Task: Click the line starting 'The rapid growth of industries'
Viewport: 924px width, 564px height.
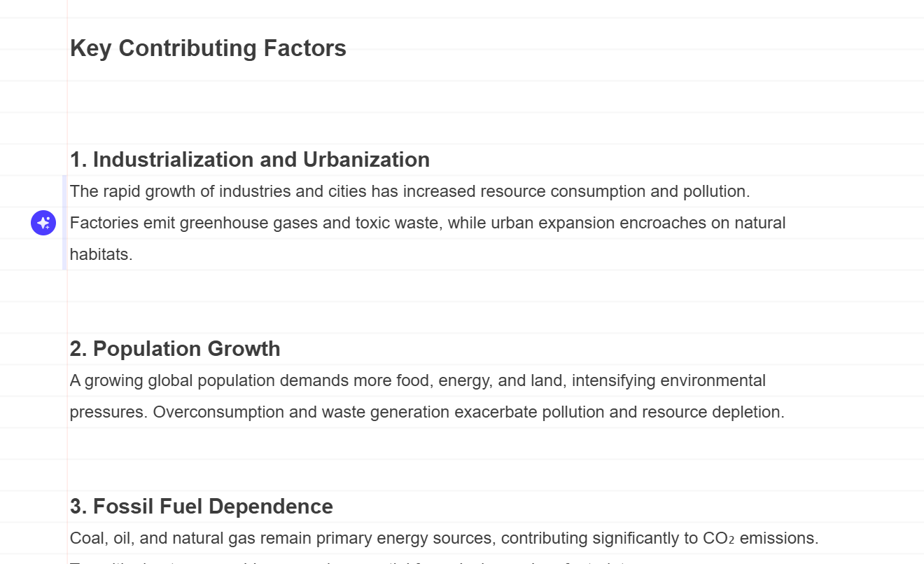Action: (410, 191)
